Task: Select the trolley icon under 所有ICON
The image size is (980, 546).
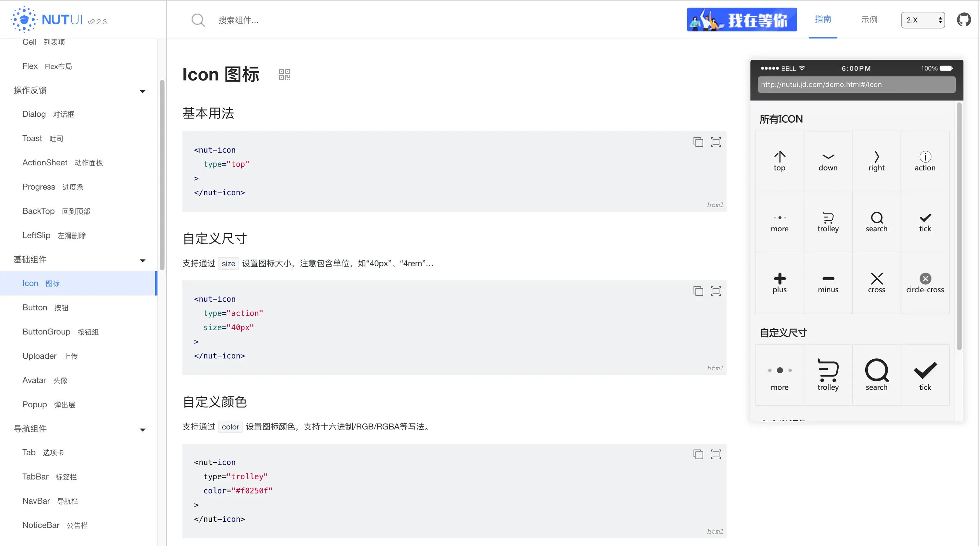Action: point(828,218)
